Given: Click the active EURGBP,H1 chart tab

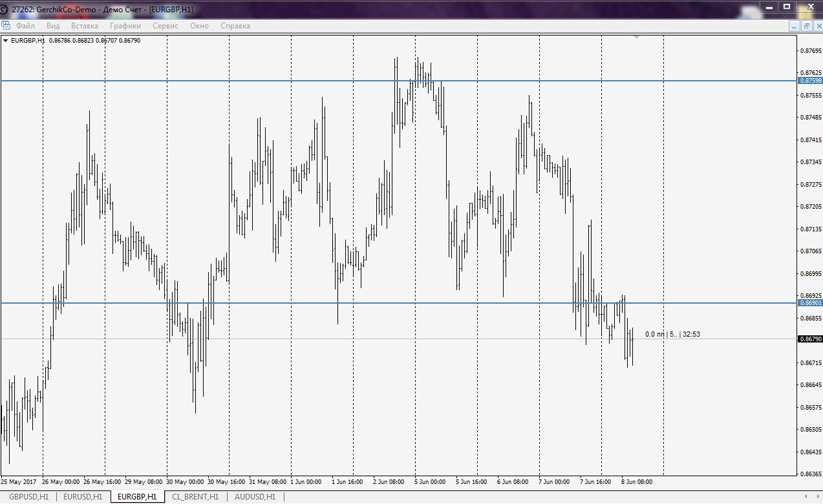Looking at the screenshot, I should pyautogui.click(x=136, y=497).
